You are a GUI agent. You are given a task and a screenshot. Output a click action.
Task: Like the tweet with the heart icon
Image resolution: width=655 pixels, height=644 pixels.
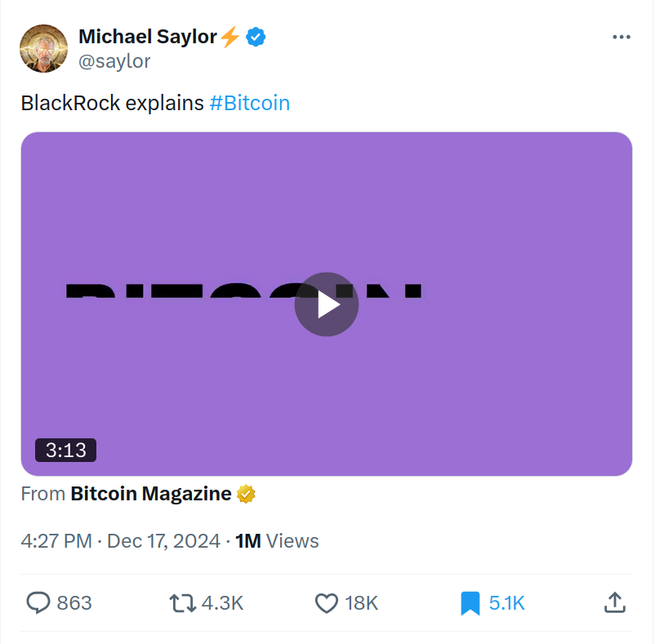click(x=327, y=603)
